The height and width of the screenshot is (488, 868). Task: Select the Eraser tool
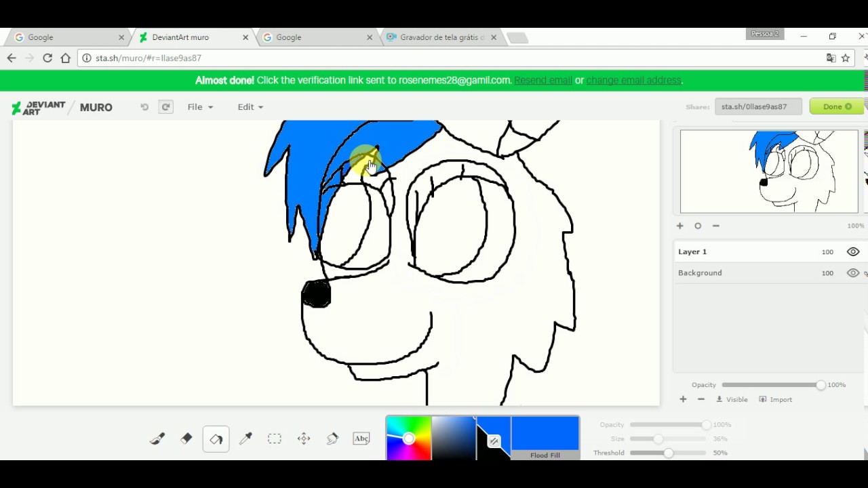(186, 439)
